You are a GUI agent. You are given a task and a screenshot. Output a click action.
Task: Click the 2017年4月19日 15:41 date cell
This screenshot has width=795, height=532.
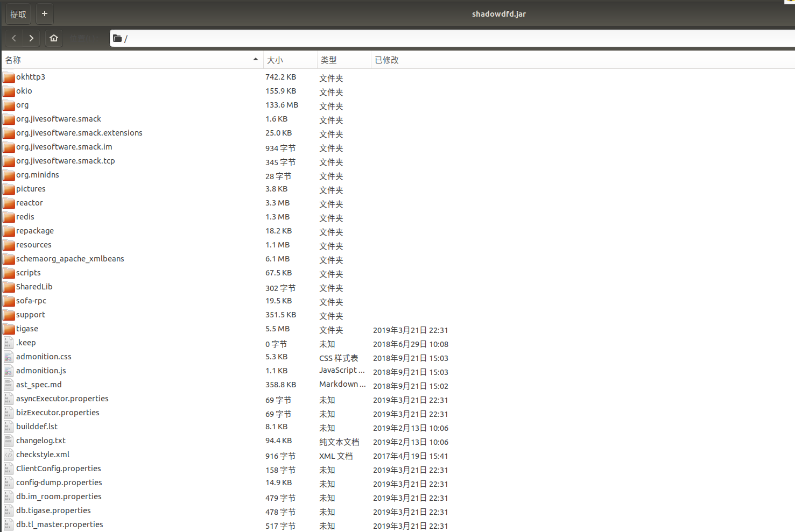[411, 456]
